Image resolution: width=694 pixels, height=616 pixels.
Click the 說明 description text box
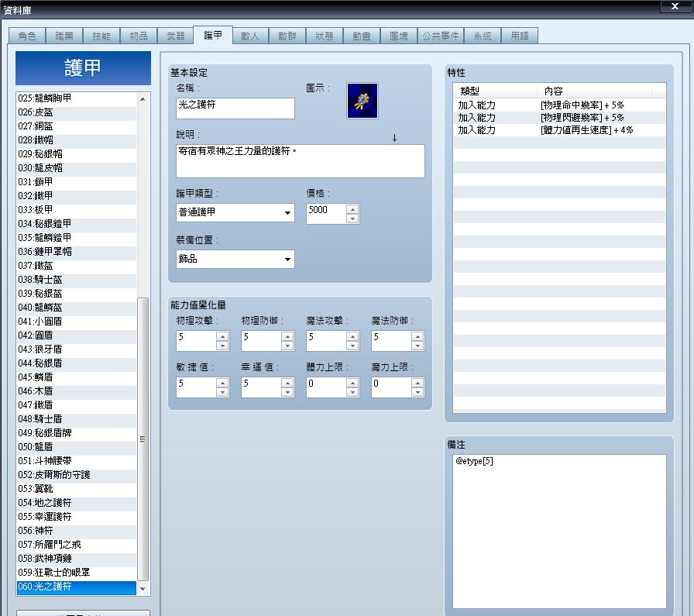(300, 160)
